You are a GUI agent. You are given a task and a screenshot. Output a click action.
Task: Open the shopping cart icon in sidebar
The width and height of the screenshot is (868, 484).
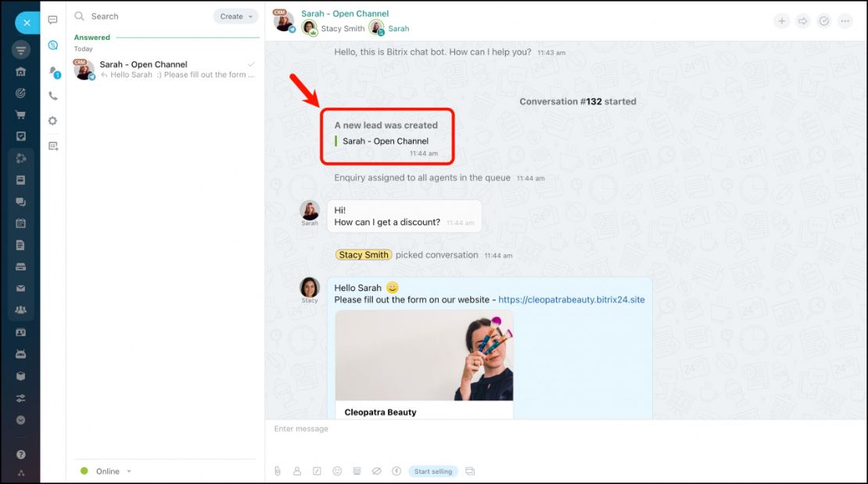[20, 115]
